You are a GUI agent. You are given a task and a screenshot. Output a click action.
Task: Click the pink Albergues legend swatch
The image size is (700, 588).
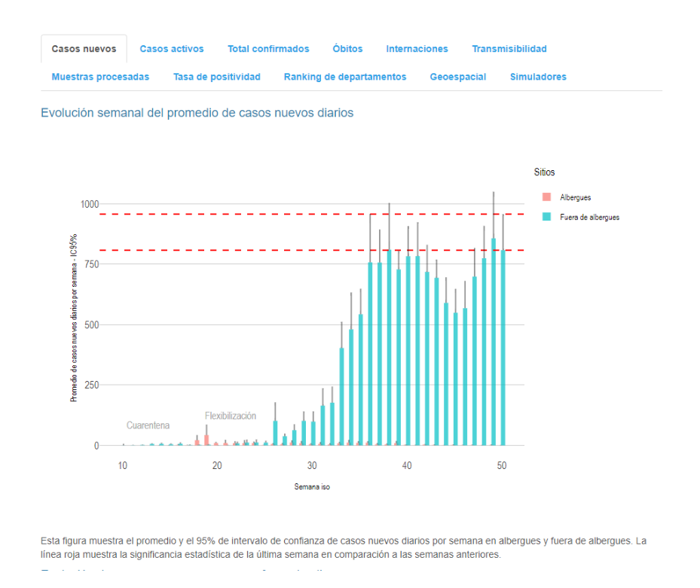(x=546, y=197)
